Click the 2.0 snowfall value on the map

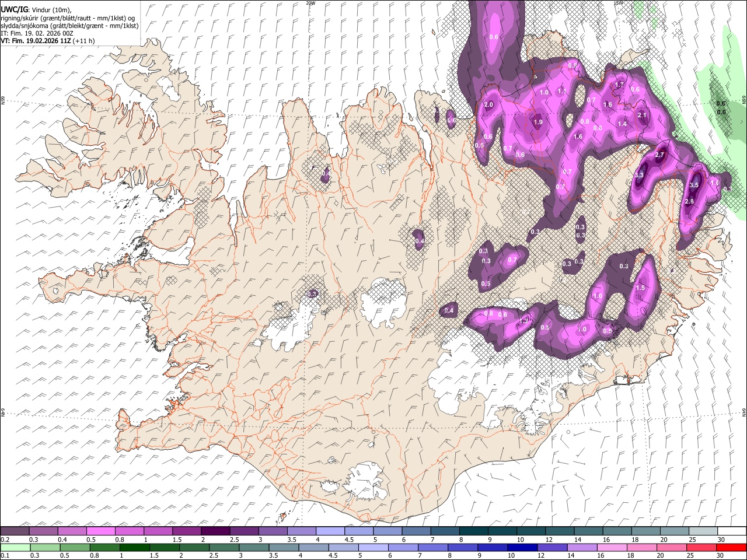click(489, 105)
